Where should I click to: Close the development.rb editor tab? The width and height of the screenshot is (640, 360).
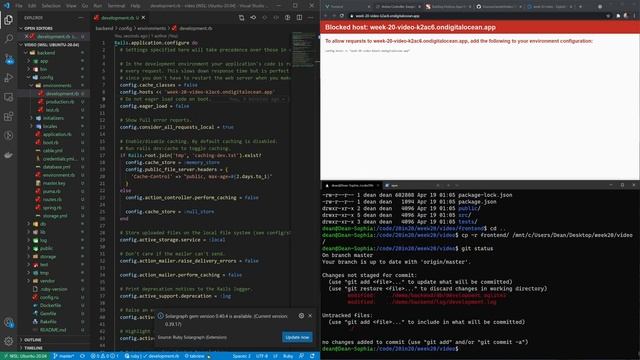click(144, 18)
